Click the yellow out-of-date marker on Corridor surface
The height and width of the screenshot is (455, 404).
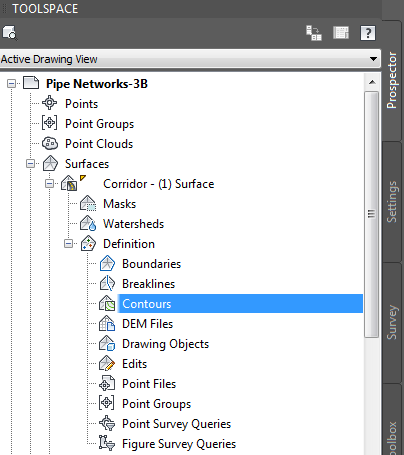coord(83,178)
